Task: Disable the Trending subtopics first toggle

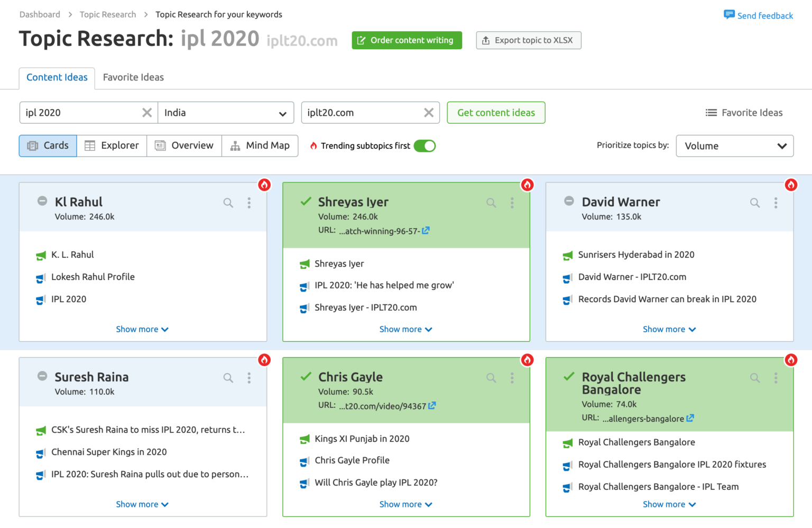Action: pyautogui.click(x=425, y=145)
